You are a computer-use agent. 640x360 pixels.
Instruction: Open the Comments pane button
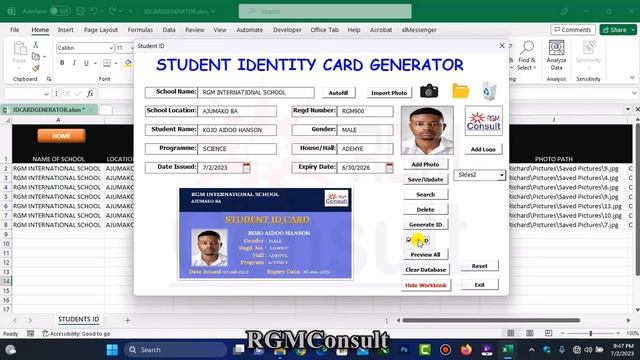[x=573, y=30]
